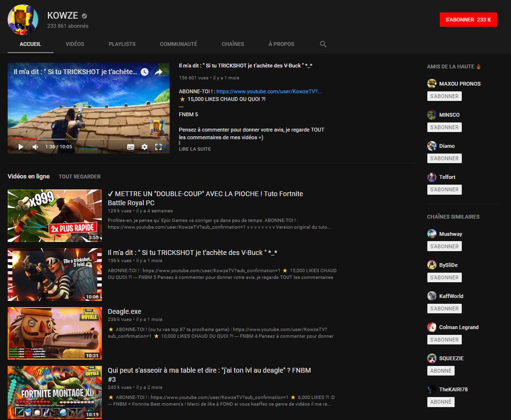Subscribe to Diamo
This screenshot has width=511, height=420.
click(x=444, y=158)
